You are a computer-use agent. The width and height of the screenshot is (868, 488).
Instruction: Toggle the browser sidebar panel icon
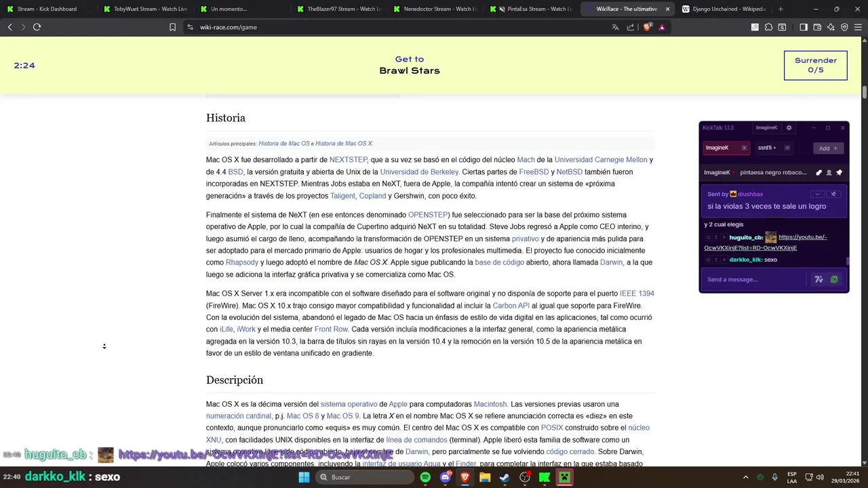(x=804, y=27)
